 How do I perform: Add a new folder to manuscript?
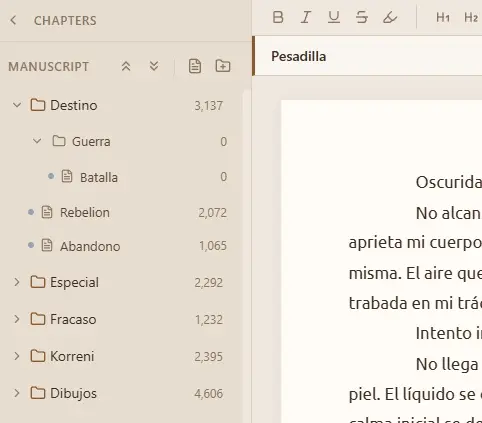click(223, 66)
